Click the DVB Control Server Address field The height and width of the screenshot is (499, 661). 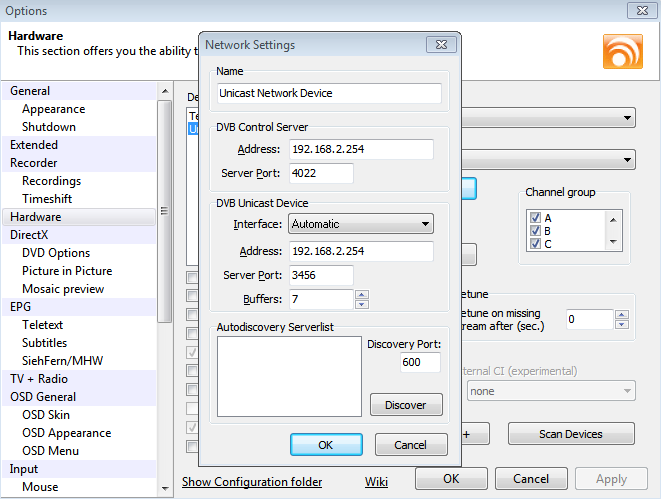coord(361,149)
